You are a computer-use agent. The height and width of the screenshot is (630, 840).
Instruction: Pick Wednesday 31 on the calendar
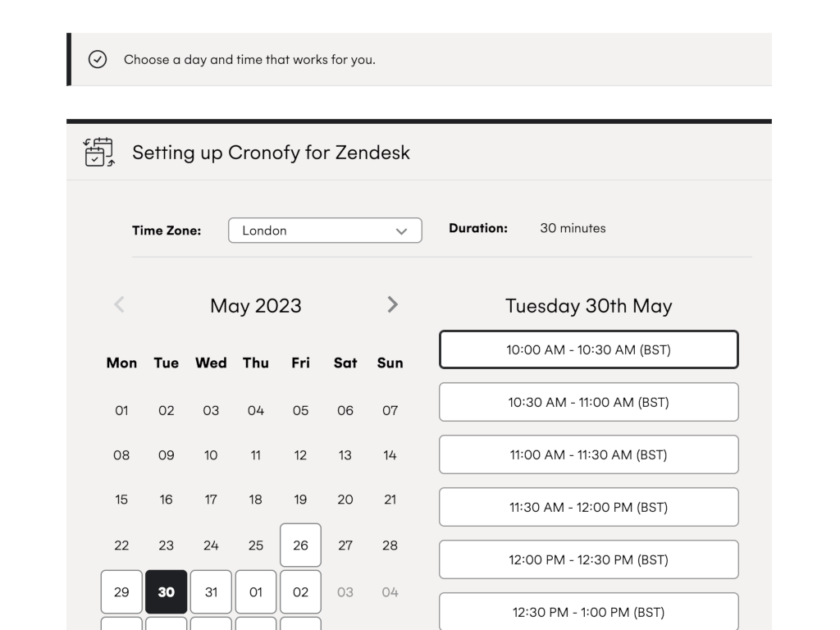tap(211, 592)
